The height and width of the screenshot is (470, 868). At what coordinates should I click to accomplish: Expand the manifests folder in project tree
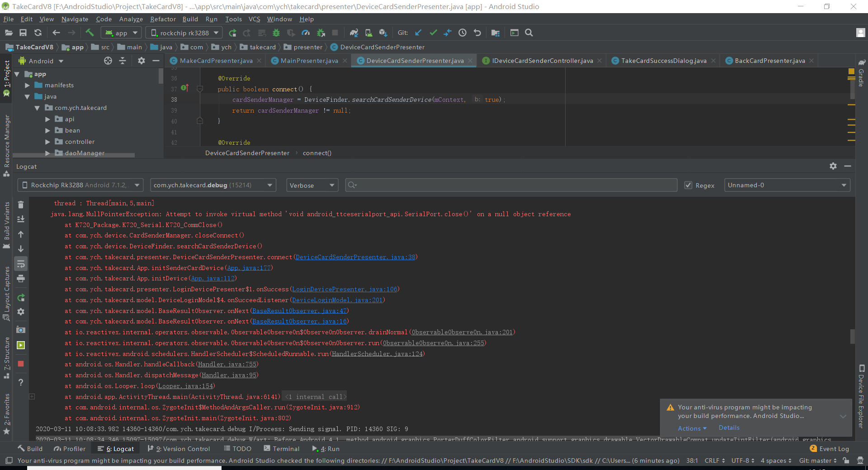[27, 85]
